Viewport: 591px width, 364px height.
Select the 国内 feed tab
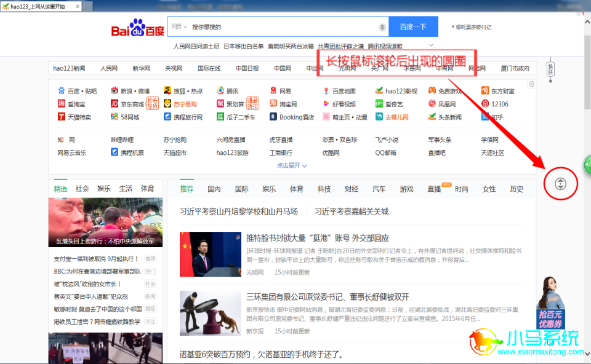coord(214,189)
